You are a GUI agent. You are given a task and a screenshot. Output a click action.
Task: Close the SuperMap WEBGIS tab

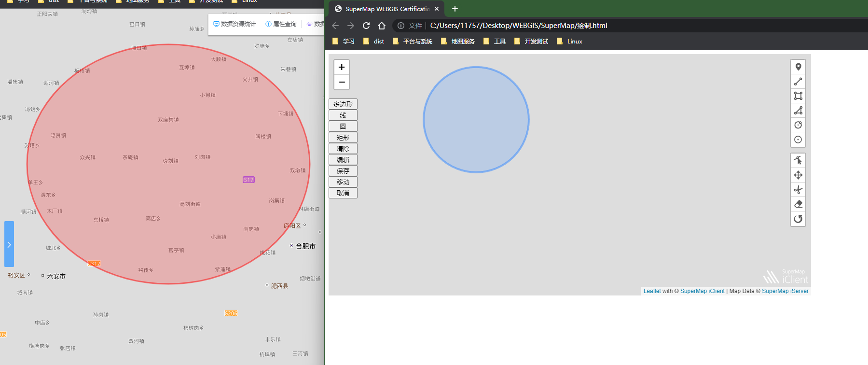pos(437,9)
